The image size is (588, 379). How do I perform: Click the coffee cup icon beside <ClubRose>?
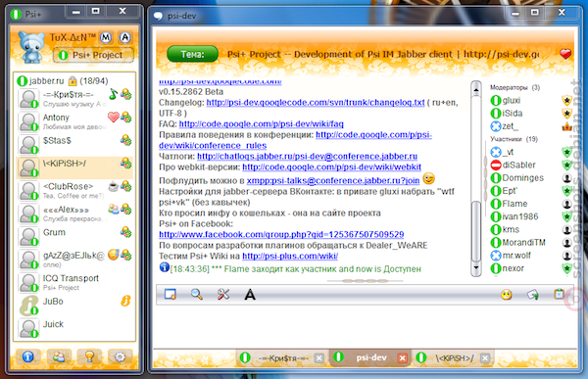tap(114, 185)
